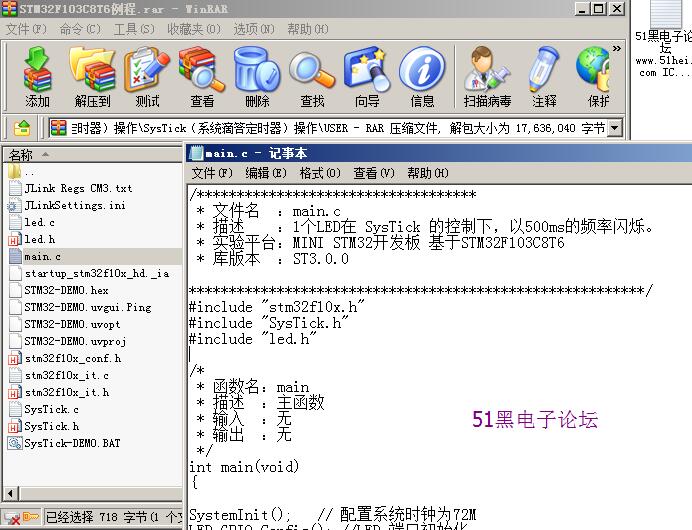Open WinRAR 工具(S) menu
The height and width of the screenshot is (530, 692).
point(134,29)
